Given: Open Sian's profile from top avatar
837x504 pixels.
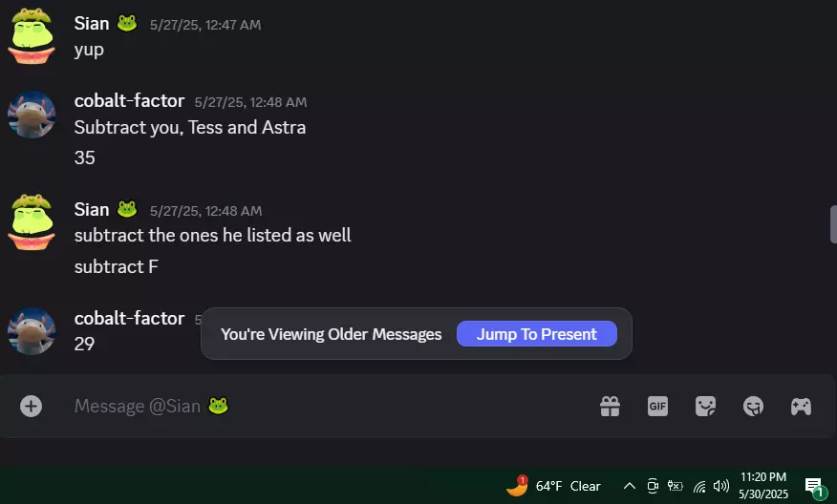Looking at the screenshot, I should [32, 36].
